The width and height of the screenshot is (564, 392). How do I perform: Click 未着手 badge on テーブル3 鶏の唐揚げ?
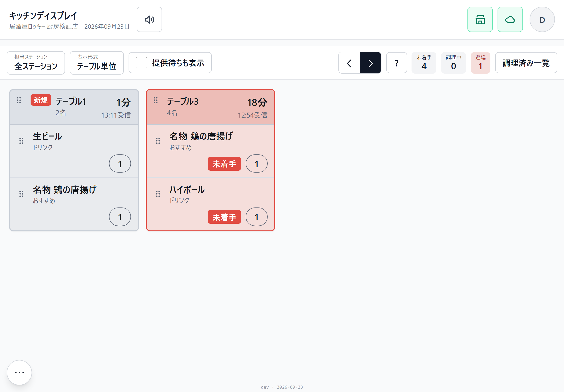(224, 164)
